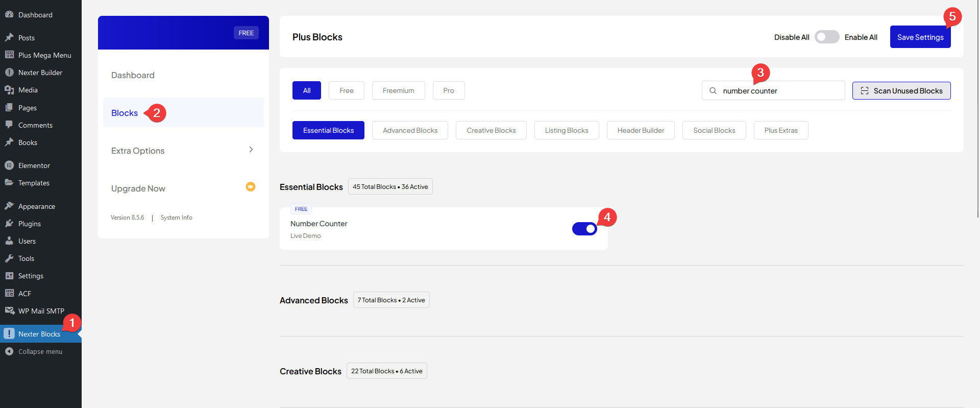This screenshot has width=980, height=408.
Task: Click the WP Mail SMTP envelope icon
Action: 9,311
